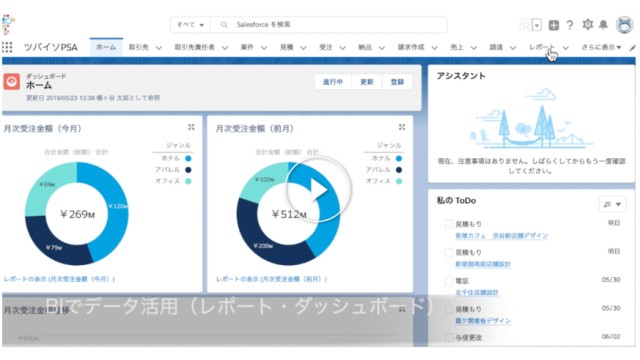Viewport: 640px width, 360px height.
Task: Expand the 月次受注金額(今月) chart
Action: [191, 127]
